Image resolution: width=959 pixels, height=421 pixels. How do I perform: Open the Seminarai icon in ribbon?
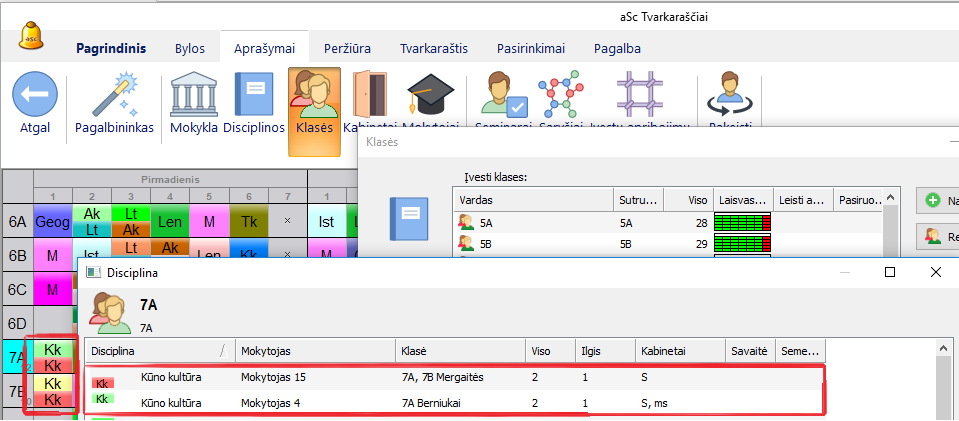click(x=501, y=98)
